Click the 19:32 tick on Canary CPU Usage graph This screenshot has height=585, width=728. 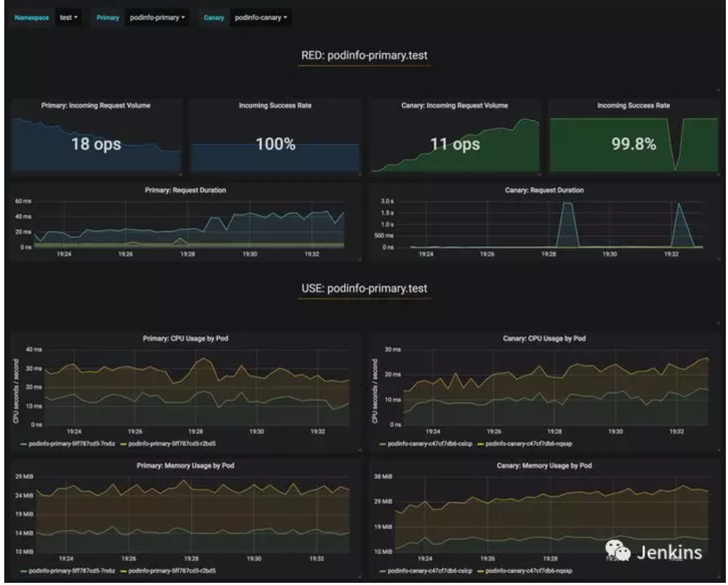coord(677,432)
